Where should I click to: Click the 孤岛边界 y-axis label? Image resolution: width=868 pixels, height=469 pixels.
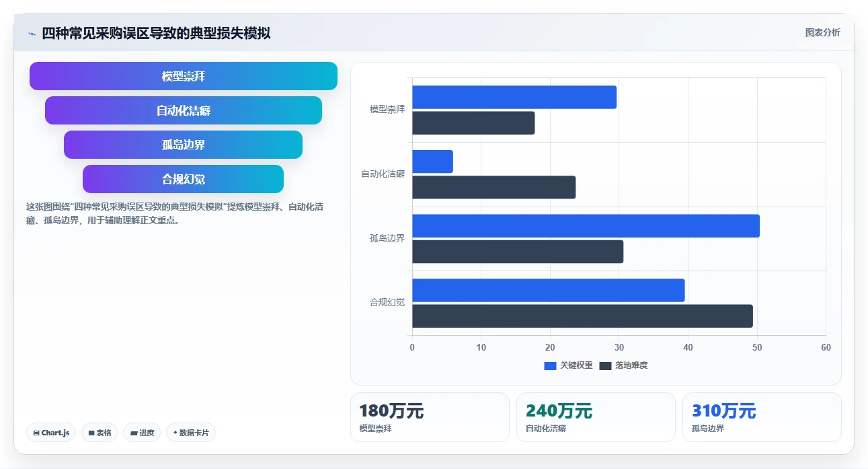[387, 238]
